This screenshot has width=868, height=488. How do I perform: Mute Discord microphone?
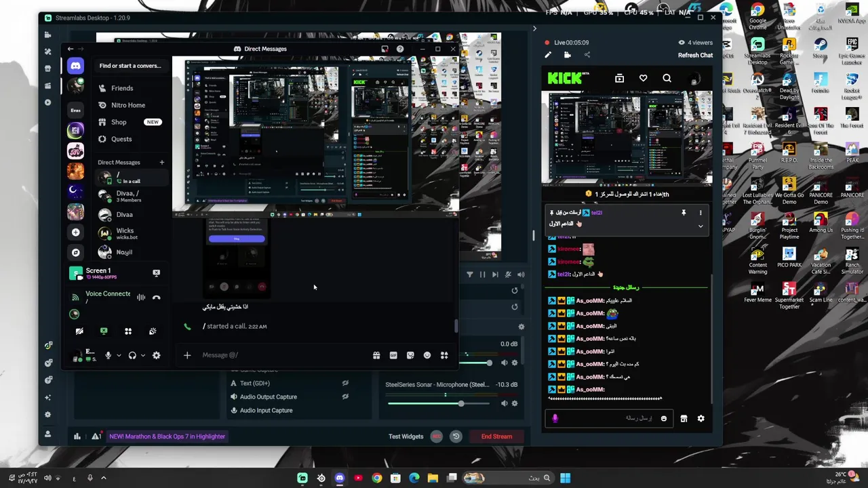click(108, 355)
